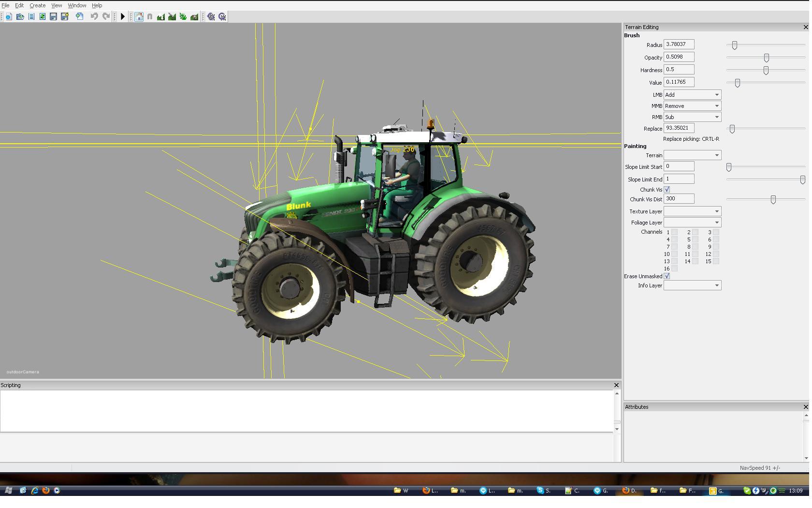The width and height of the screenshot is (812, 508).
Task: Click the Chunk Vis Dist slider handle
Action: tap(773, 199)
